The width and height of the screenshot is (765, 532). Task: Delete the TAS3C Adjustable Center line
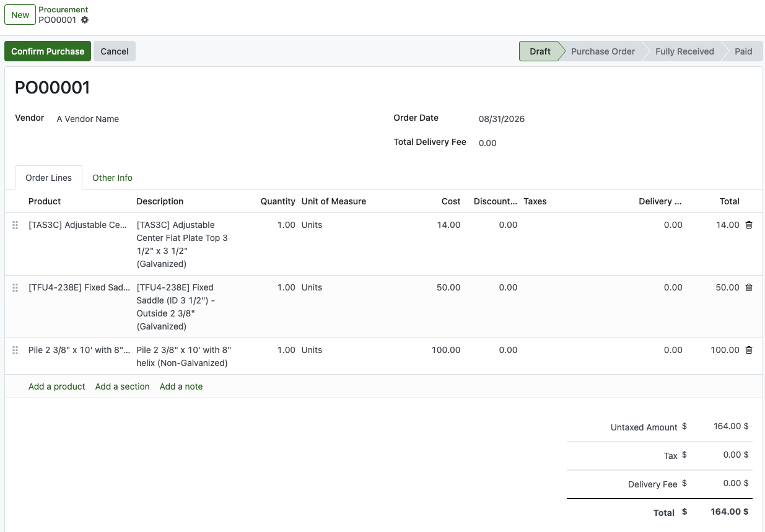(x=748, y=225)
